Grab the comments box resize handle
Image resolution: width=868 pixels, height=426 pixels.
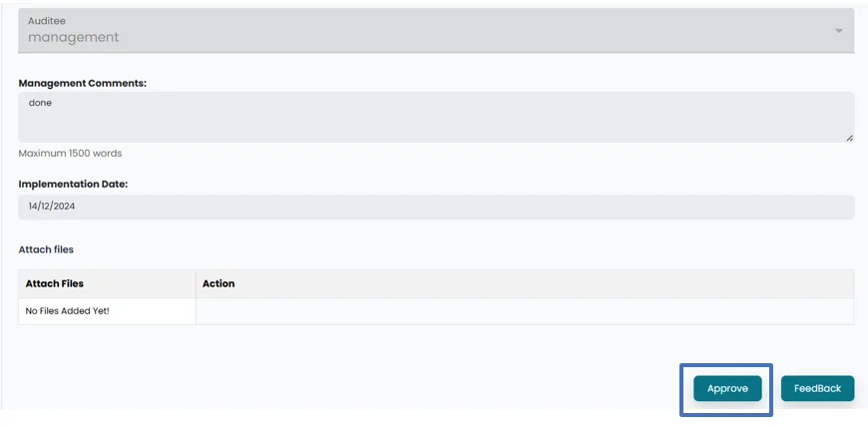pyautogui.click(x=849, y=137)
